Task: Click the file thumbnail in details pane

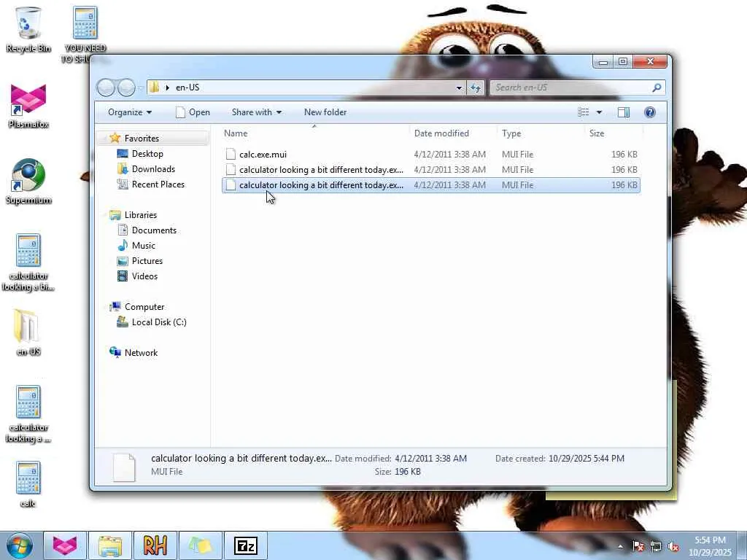Action: (124, 467)
